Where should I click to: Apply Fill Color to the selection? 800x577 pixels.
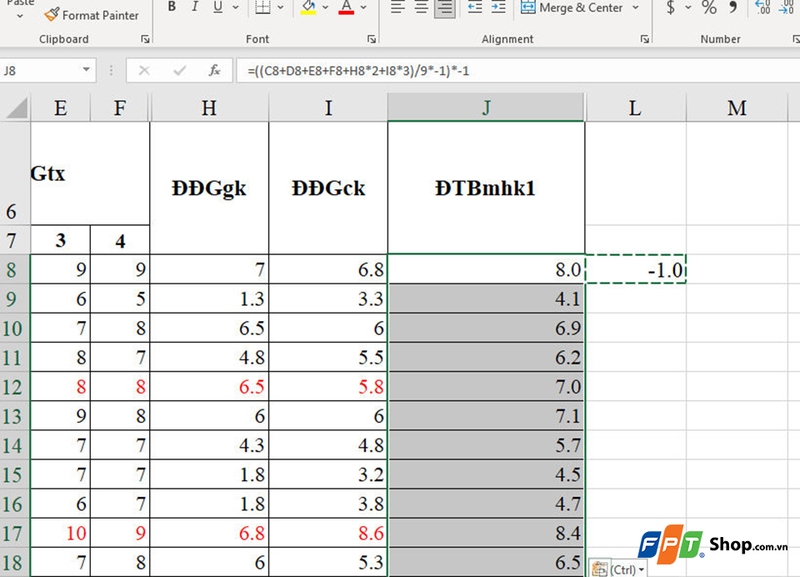tap(308, 8)
